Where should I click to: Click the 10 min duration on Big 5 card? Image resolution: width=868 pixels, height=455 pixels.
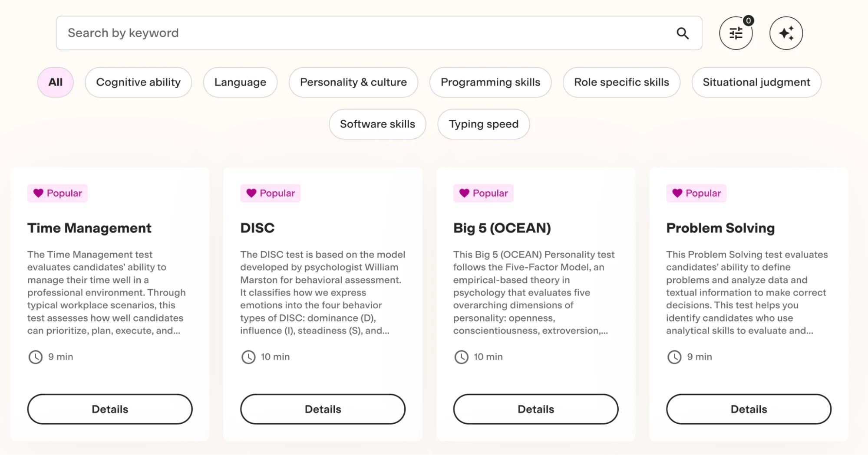pos(488,357)
